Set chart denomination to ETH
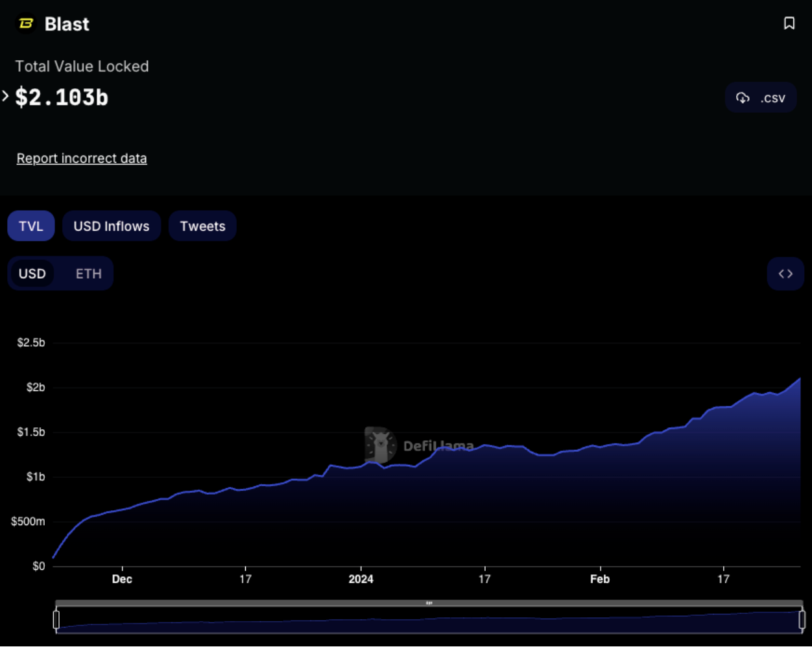 pos(88,274)
